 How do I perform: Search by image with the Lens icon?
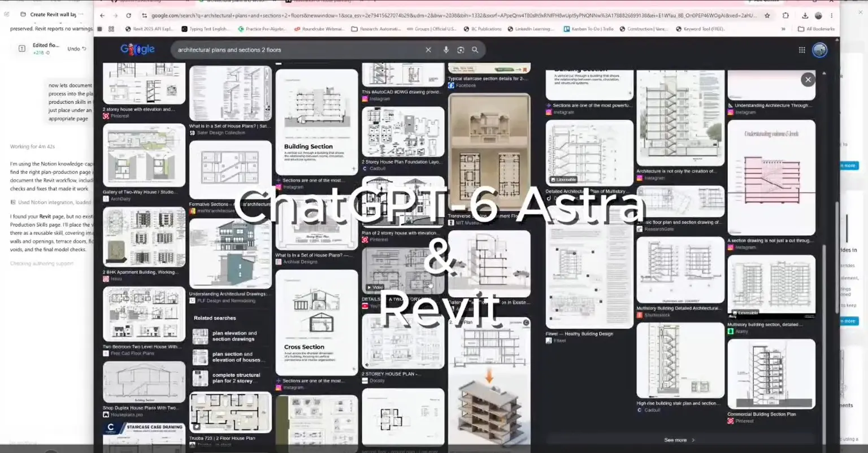click(461, 50)
